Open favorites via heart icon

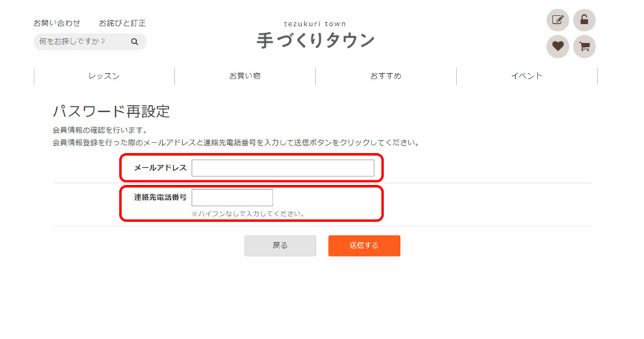(x=557, y=47)
